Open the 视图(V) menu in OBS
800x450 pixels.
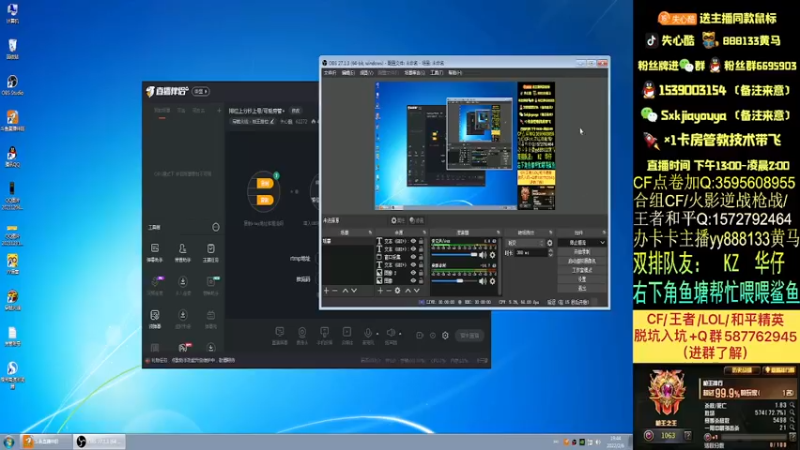366,73
